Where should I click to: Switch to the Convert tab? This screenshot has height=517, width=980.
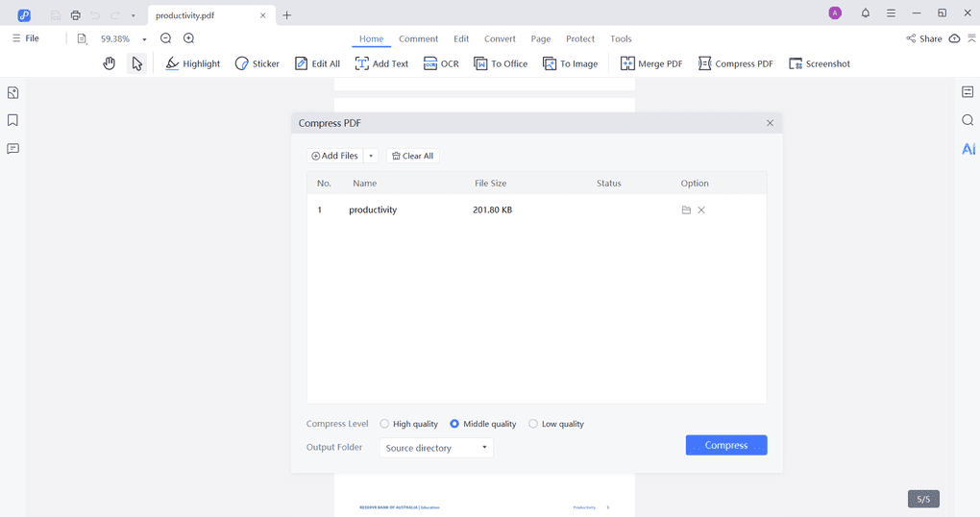pyautogui.click(x=500, y=38)
